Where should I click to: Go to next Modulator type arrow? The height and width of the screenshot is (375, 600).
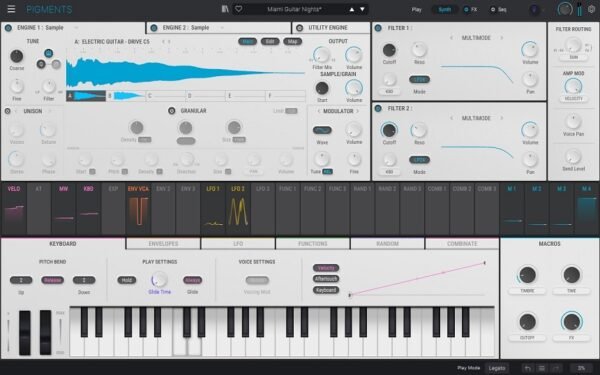tap(358, 111)
